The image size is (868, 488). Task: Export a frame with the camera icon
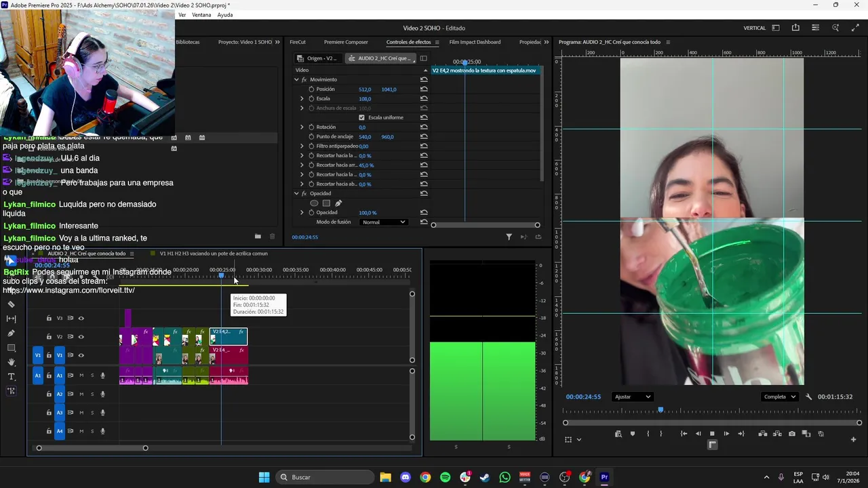pyautogui.click(x=791, y=434)
